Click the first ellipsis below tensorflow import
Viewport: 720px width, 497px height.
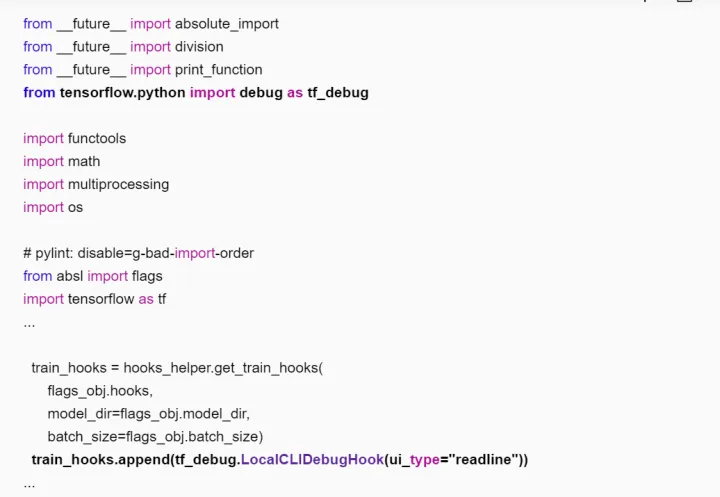(x=29, y=322)
